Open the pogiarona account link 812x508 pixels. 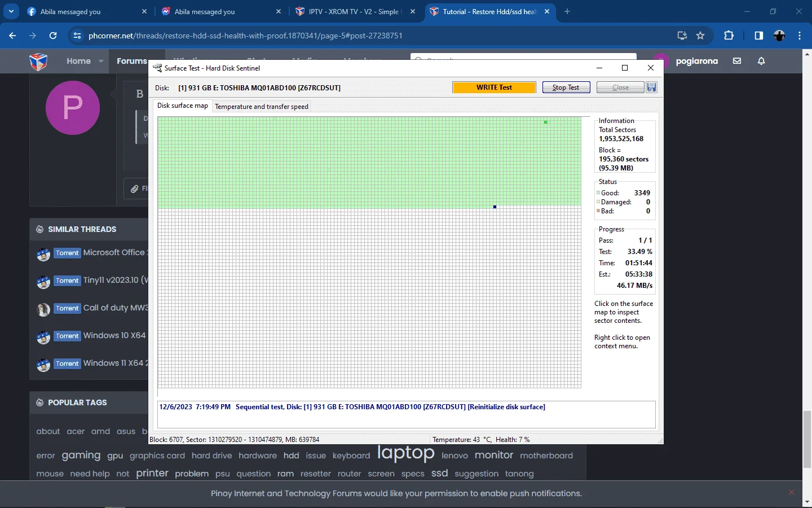pos(697,61)
